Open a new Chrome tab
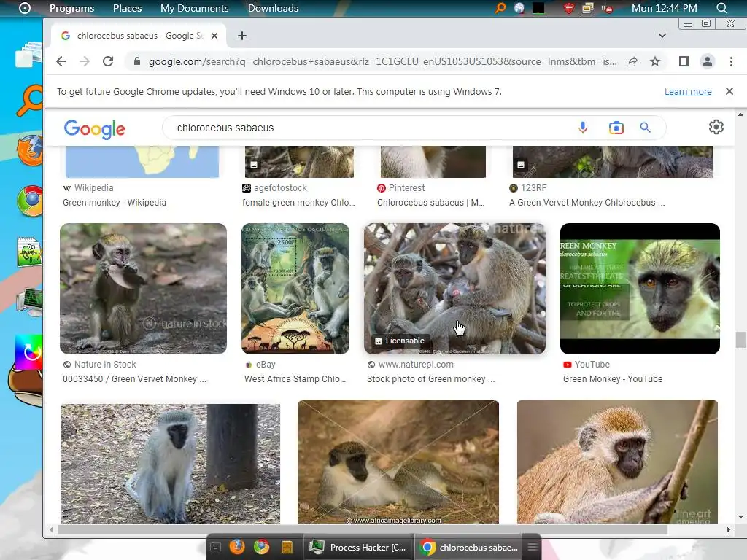Image resolution: width=747 pixels, height=560 pixels. tap(242, 36)
